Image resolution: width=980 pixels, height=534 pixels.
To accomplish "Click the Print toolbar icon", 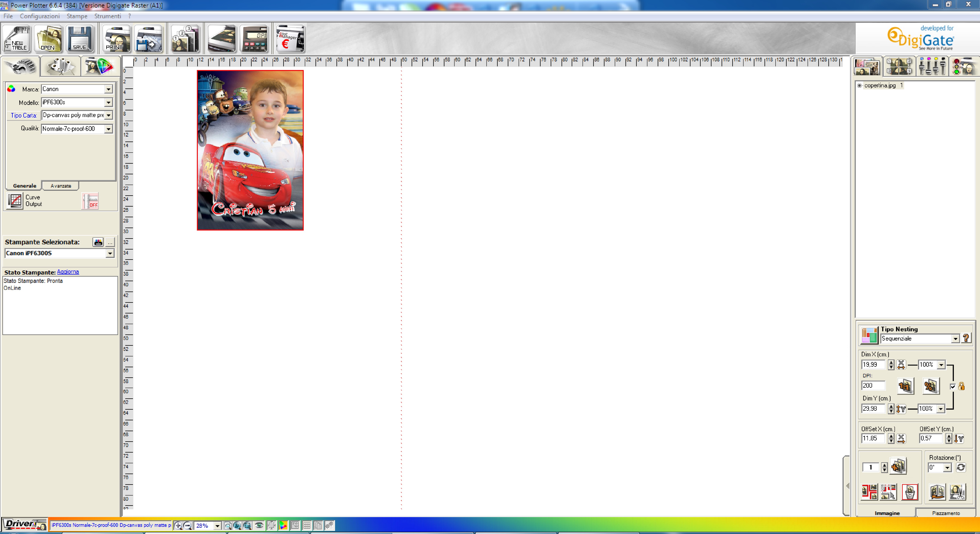I will pos(116,39).
